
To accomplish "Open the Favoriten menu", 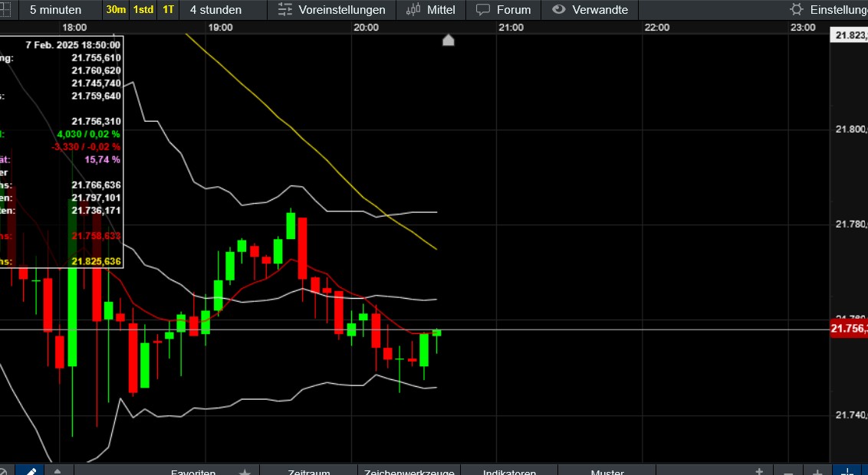I will pos(193,473).
